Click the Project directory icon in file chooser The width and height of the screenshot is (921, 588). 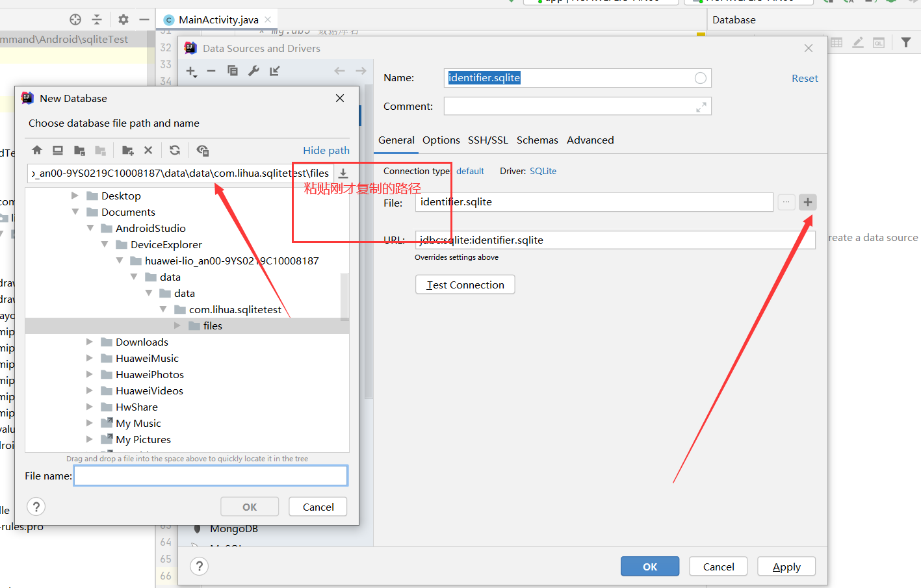[x=79, y=150]
